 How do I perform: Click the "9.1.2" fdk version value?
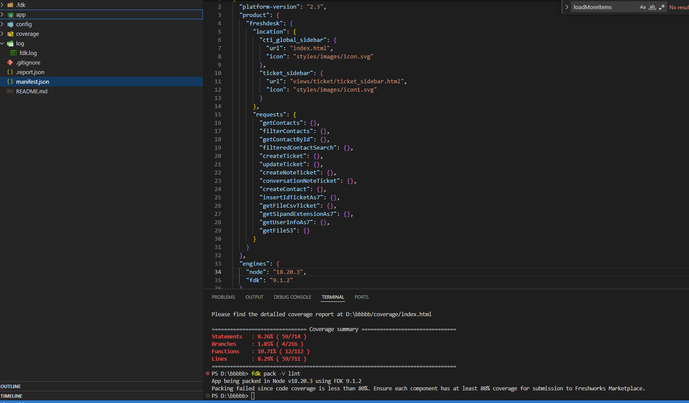point(281,280)
